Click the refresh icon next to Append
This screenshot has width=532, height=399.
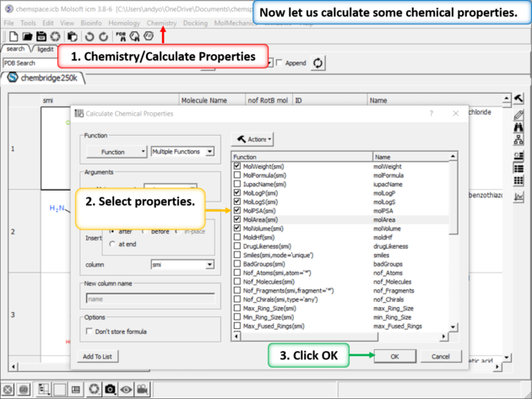click(x=318, y=63)
